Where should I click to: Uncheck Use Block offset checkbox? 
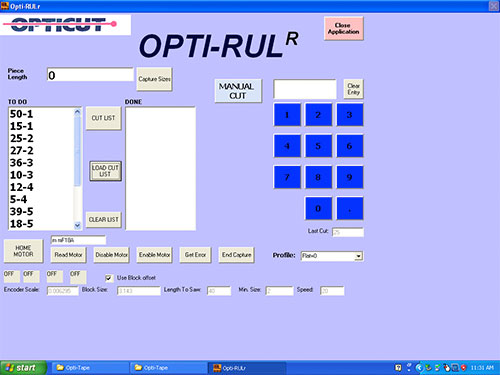point(109,278)
